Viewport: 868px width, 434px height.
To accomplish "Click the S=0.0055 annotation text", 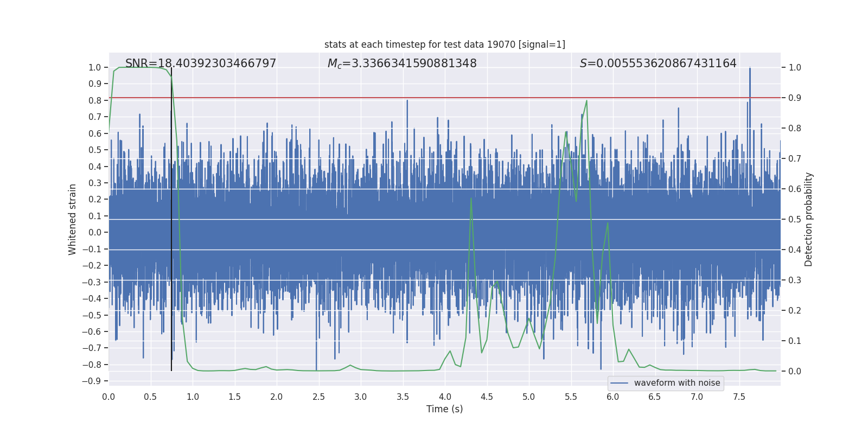I will 658,63.
